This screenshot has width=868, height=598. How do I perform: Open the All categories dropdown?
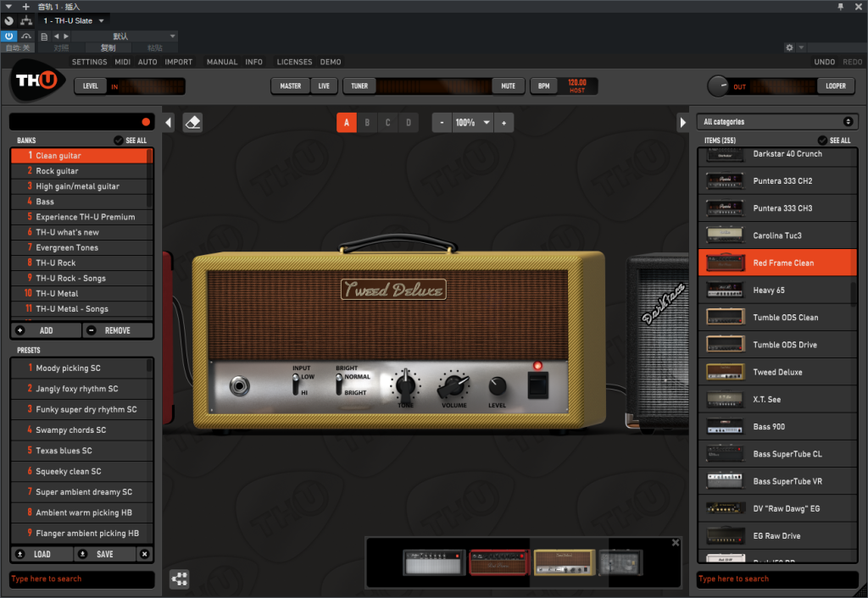[x=777, y=122]
